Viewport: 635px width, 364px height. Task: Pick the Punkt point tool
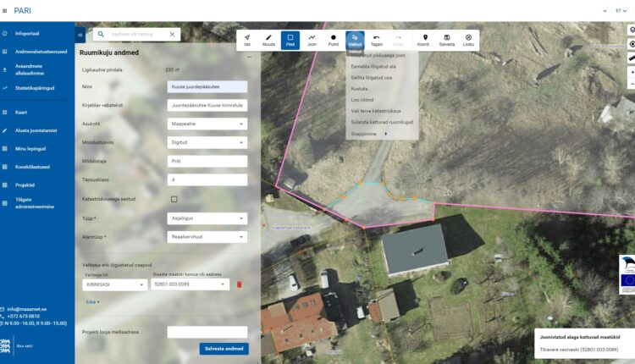pos(334,40)
